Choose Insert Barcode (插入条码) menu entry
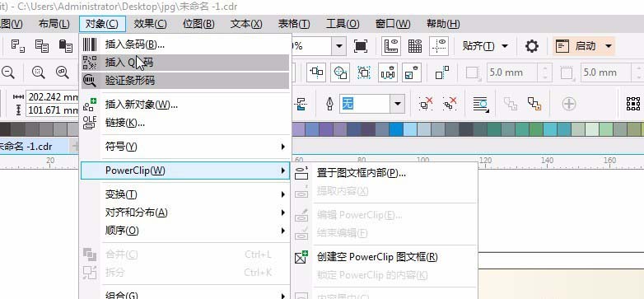This screenshot has width=644, height=299. (184, 44)
